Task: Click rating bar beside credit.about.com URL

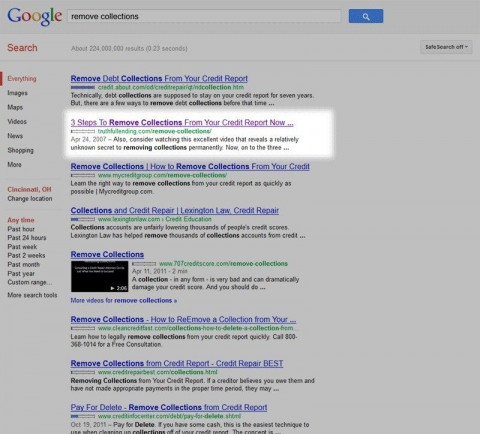Action: point(83,87)
